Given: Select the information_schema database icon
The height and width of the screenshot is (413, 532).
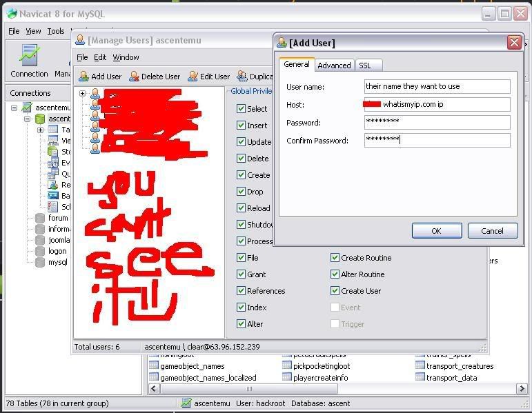Looking at the screenshot, I should point(40,229).
